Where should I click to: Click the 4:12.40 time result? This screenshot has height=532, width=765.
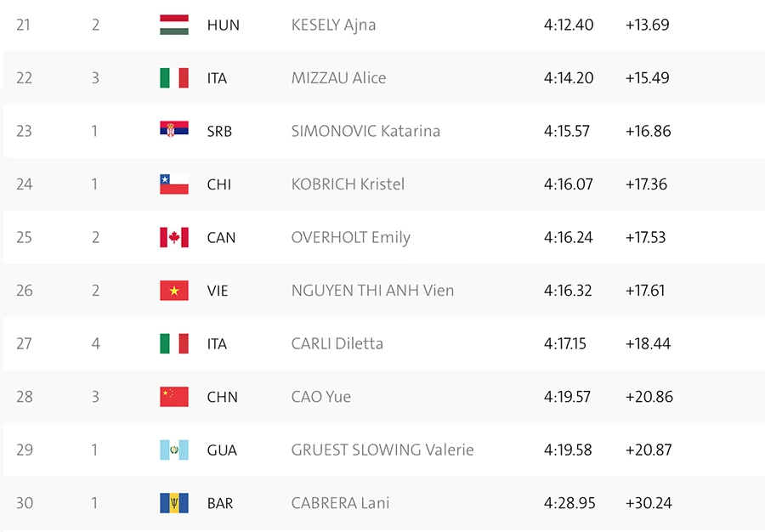coord(569,25)
